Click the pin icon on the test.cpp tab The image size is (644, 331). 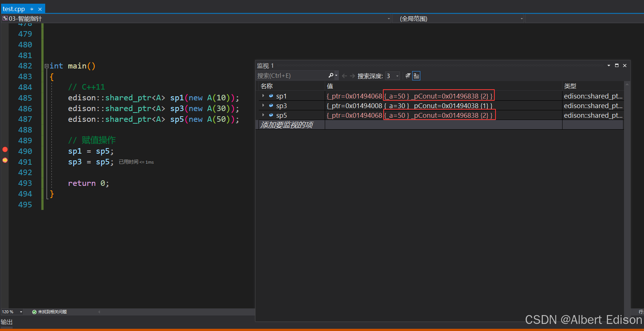point(32,9)
